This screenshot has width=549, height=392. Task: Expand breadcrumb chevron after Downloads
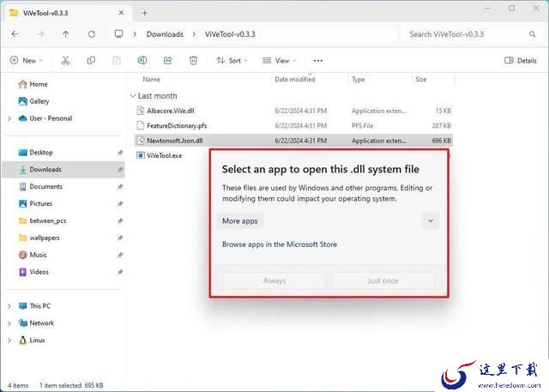click(194, 34)
